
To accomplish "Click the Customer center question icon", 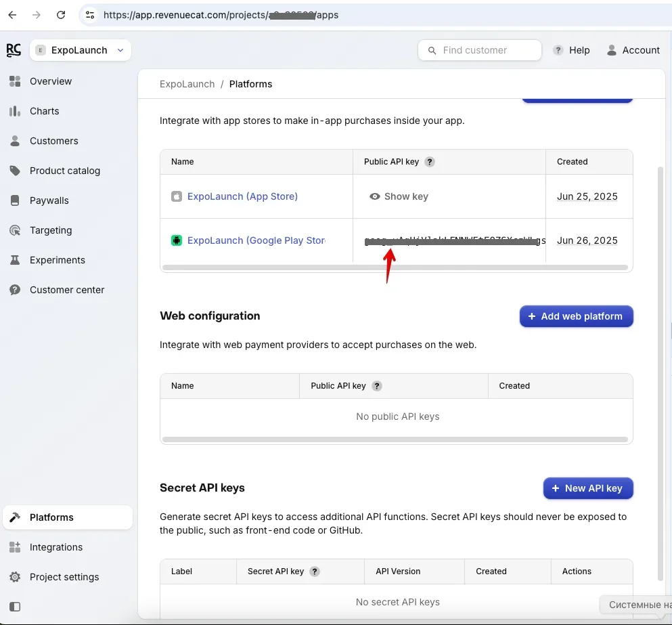I will tap(15, 290).
